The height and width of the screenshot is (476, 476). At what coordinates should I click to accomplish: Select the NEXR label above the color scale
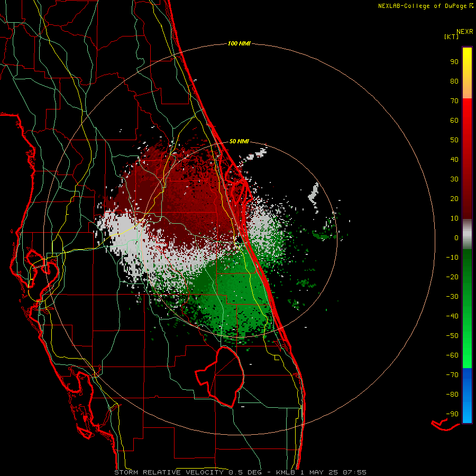tap(464, 31)
